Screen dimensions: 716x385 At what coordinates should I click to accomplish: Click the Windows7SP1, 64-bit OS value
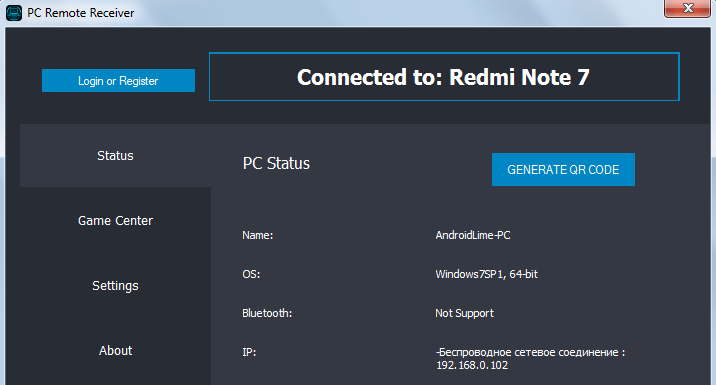click(x=486, y=274)
